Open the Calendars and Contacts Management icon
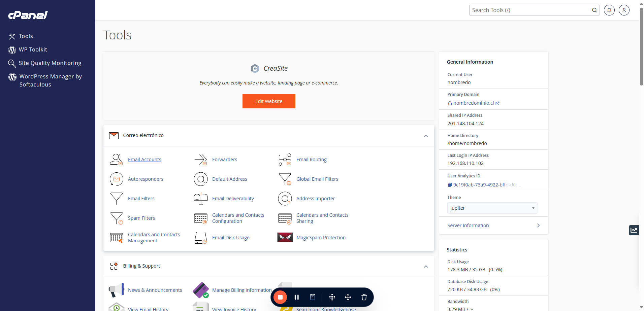This screenshot has width=644, height=311. [x=116, y=238]
